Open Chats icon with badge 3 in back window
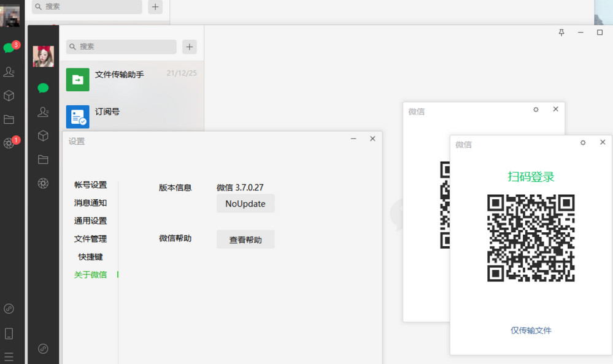Image resolution: width=613 pixels, height=364 pixels. coord(9,48)
